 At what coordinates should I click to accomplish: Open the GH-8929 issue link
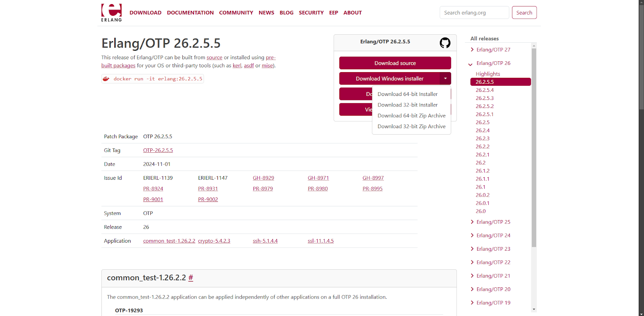pos(263,178)
